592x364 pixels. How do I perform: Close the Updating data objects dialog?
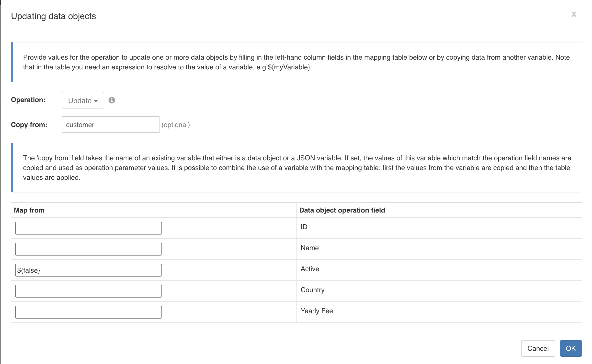click(574, 14)
